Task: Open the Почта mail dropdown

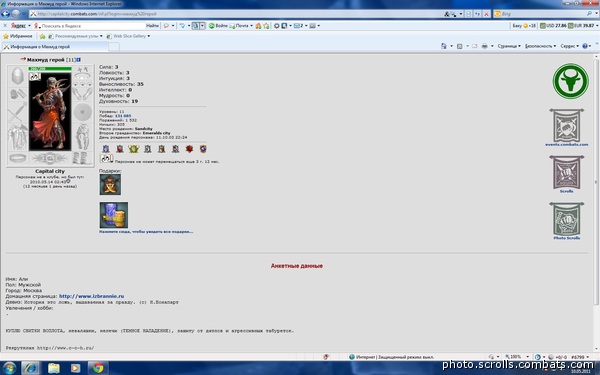Action: 241,26
